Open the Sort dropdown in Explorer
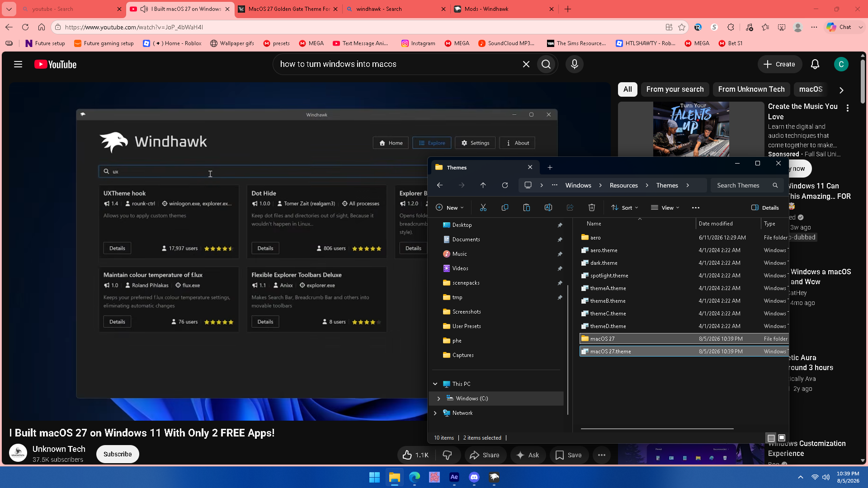Image resolution: width=868 pixels, height=488 pixels. point(625,208)
